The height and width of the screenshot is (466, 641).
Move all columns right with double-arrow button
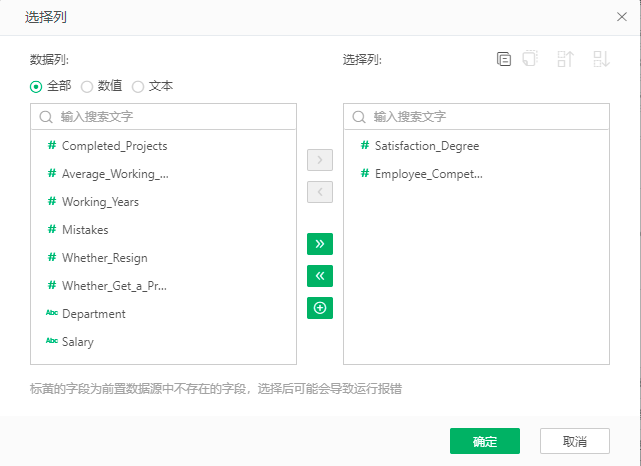[320, 244]
